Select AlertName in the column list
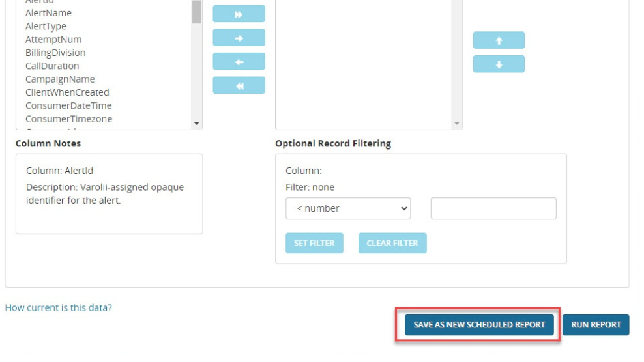This screenshot has height=362, width=644. click(x=49, y=13)
